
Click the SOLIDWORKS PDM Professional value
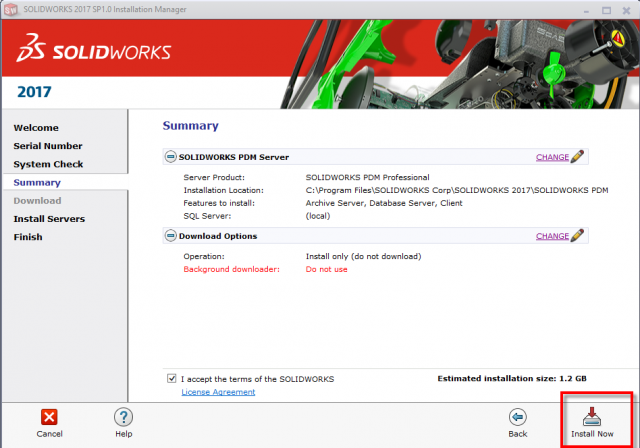tap(367, 177)
